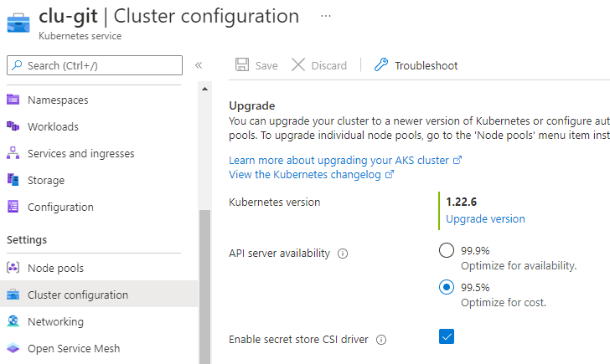Click the Services and ingresses icon

point(13,153)
